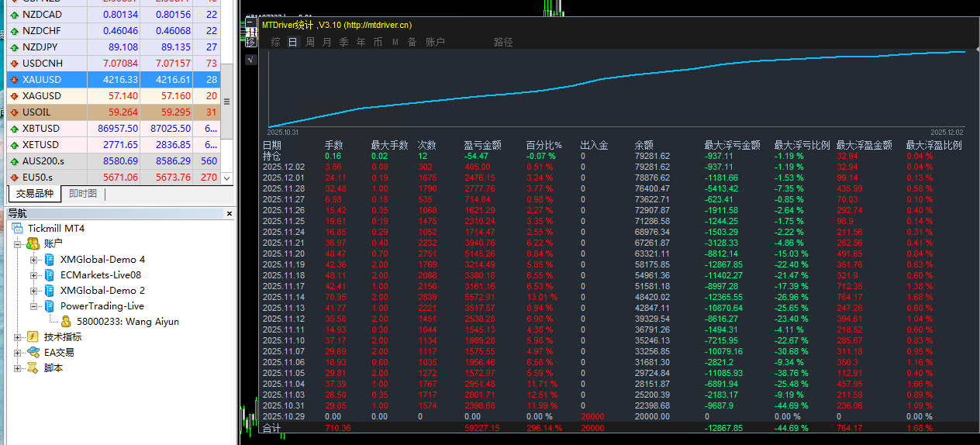Click the USOIL down-arrow icon

15,112
